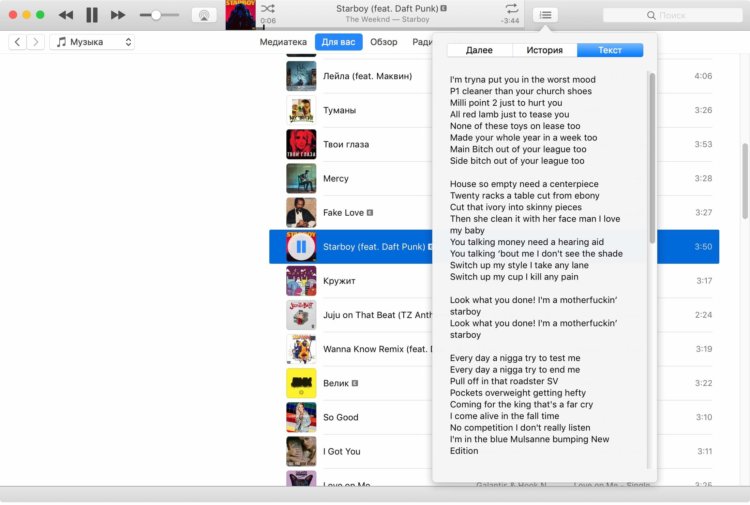Viewport: 750px width, 505px height.
Task: Click the Starboy album art in header
Action: 240,15
